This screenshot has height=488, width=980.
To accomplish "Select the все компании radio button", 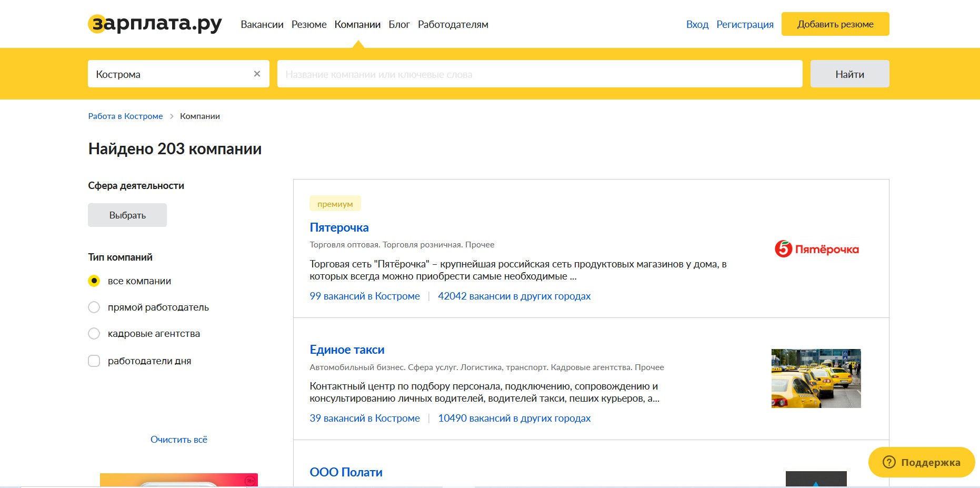I will (x=94, y=281).
